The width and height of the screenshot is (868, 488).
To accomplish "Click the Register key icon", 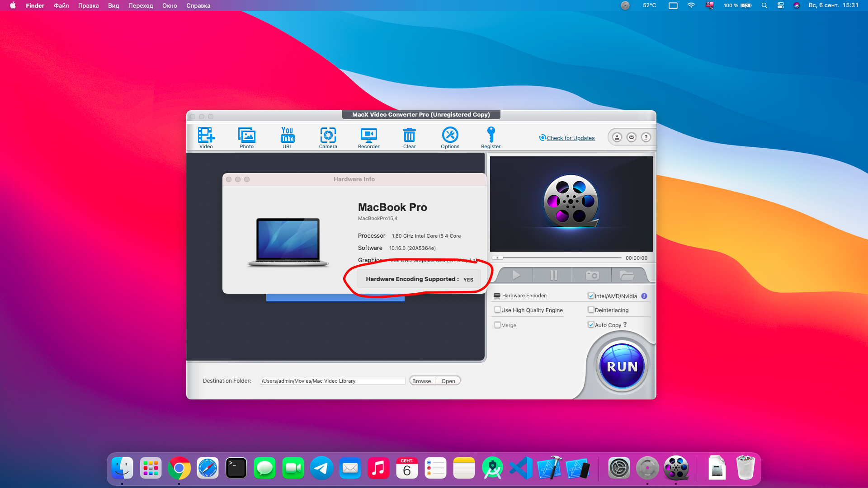I will pos(491,136).
